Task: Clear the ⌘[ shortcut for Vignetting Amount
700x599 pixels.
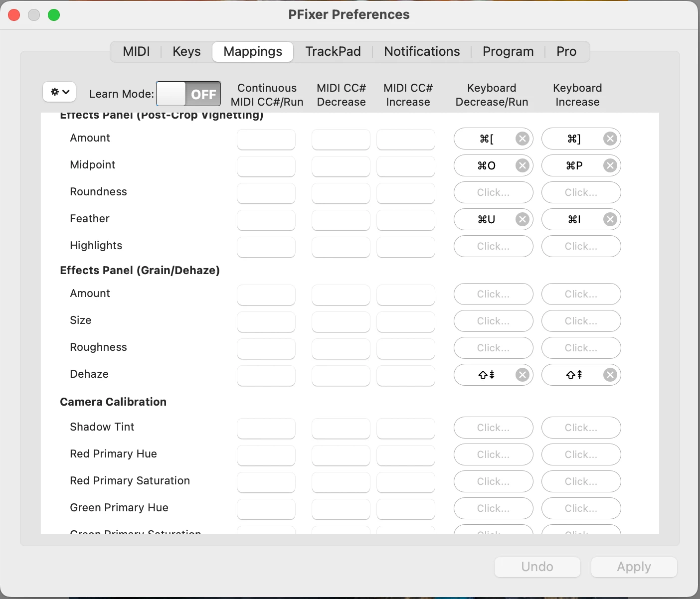Action: 522,139
